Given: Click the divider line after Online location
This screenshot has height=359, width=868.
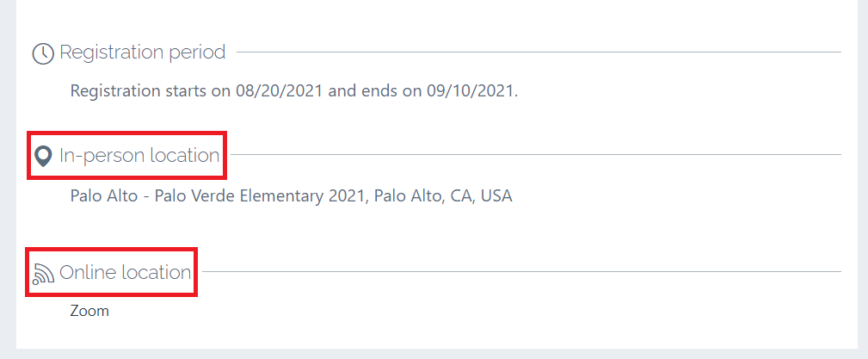Looking at the screenshot, I should coord(521,271).
